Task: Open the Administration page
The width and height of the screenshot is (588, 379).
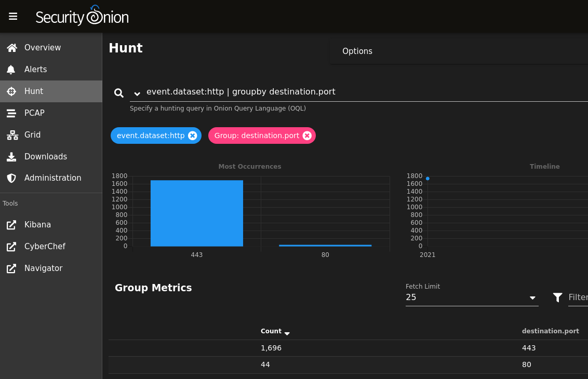Action: 51,178
